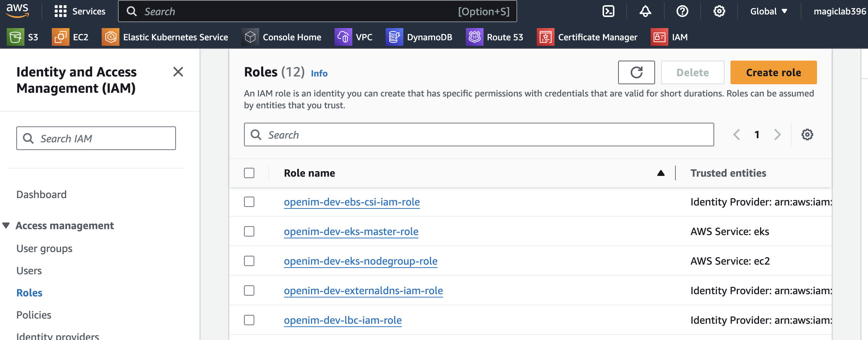Image resolution: width=868 pixels, height=340 pixels.
Task: Click the Create role button
Action: [773, 72]
